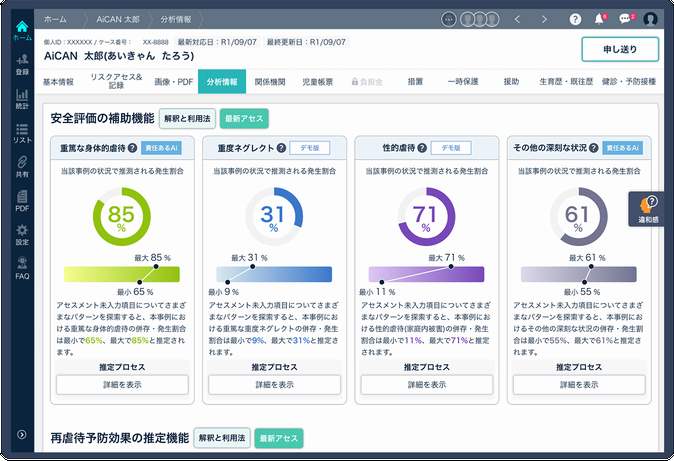The width and height of the screenshot is (674, 461).
Task: Click the help question mark in top bar
Action: pyautogui.click(x=575, y=19)
